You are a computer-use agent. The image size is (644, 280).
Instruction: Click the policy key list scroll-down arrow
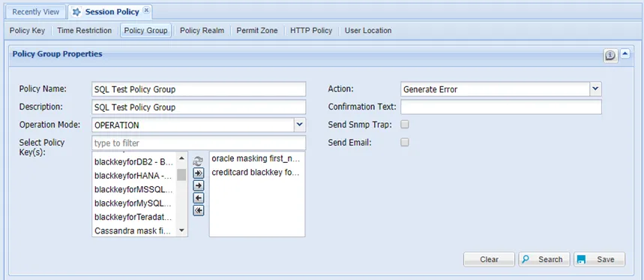click(182, 230)
